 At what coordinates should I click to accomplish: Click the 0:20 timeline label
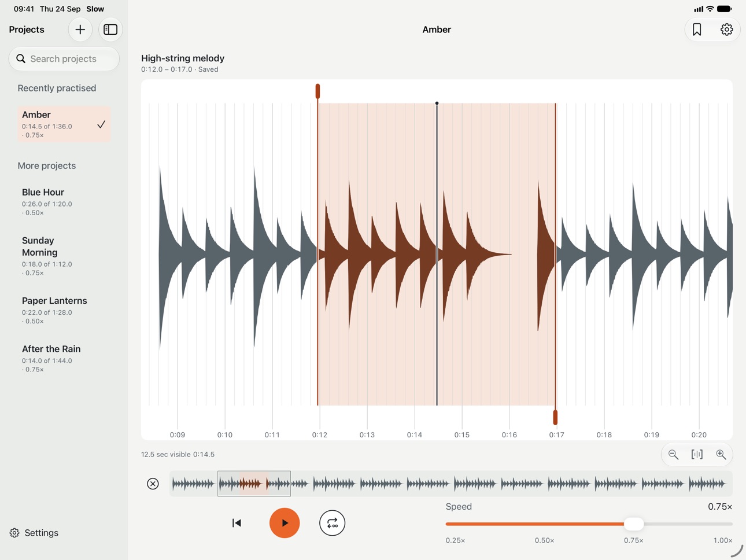click(x=699, y=434)
